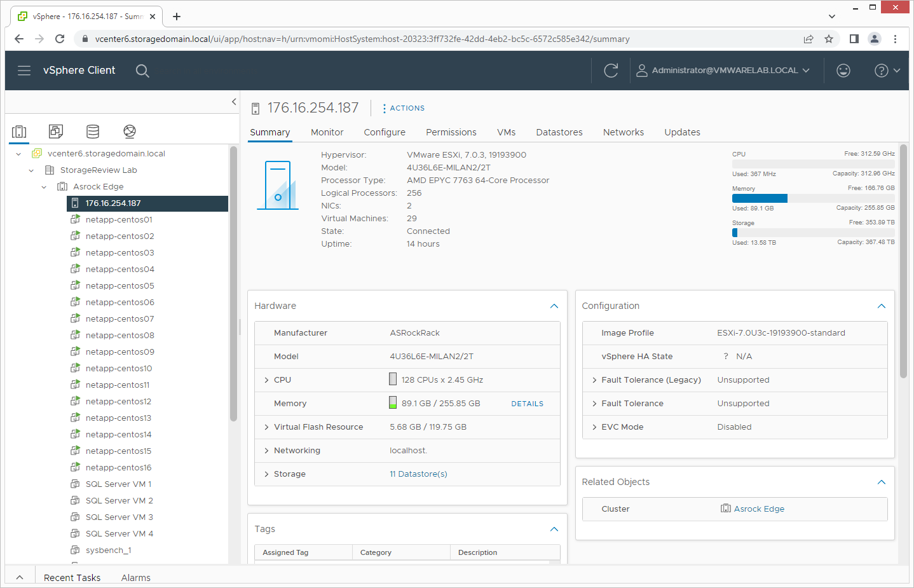Expand the Virtual Flash Resource row
The height and width of the screenshot is (588, 914).
click(266, 427)
